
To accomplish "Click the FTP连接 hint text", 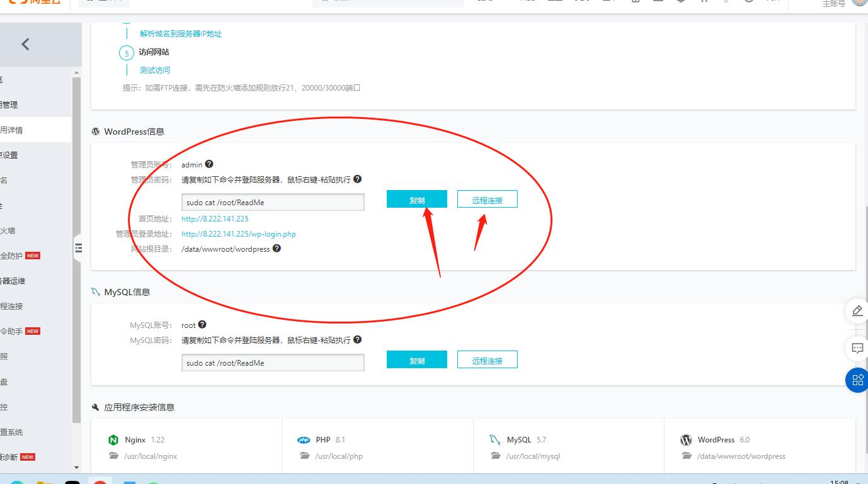I will 241,88.
